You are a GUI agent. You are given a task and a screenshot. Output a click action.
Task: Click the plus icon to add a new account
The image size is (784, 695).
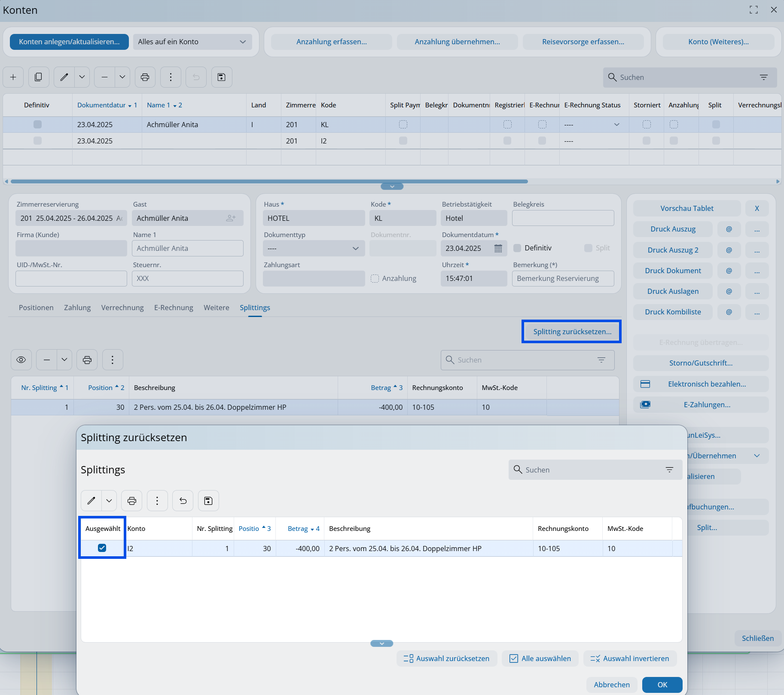pyautogui.click(x=13, y=77)
